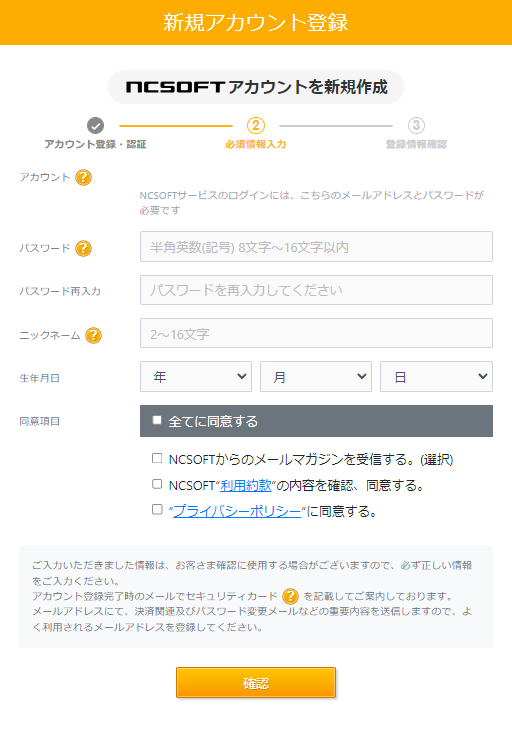Tick the プライバシーポリシー agreement checkbox
Screen dimensions: 512x730
pos(157,509)
